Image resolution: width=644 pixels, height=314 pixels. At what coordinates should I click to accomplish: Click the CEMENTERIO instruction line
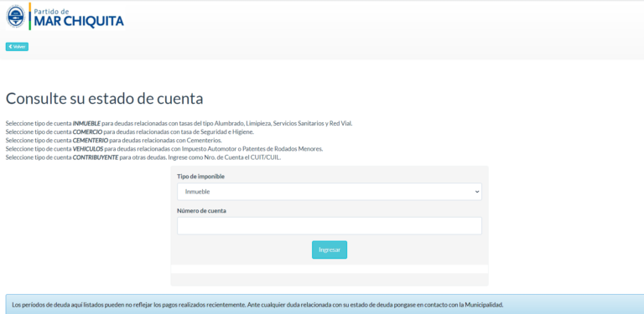point(114,140)
